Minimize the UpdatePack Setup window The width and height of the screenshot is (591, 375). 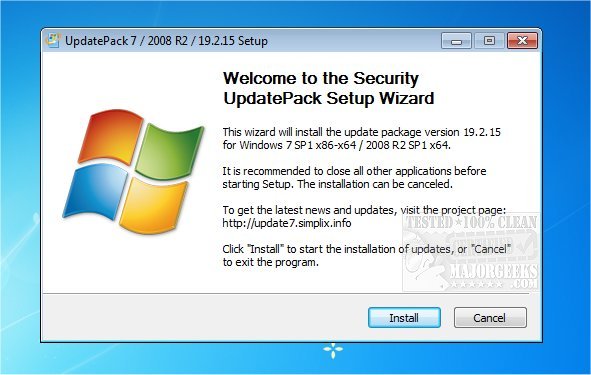coord(456,41)
